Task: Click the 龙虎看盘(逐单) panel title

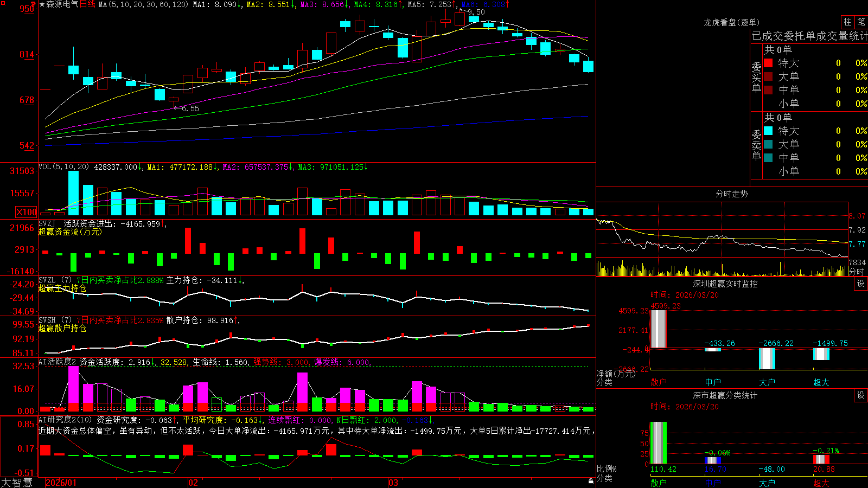Action: (x=731, y=22)
